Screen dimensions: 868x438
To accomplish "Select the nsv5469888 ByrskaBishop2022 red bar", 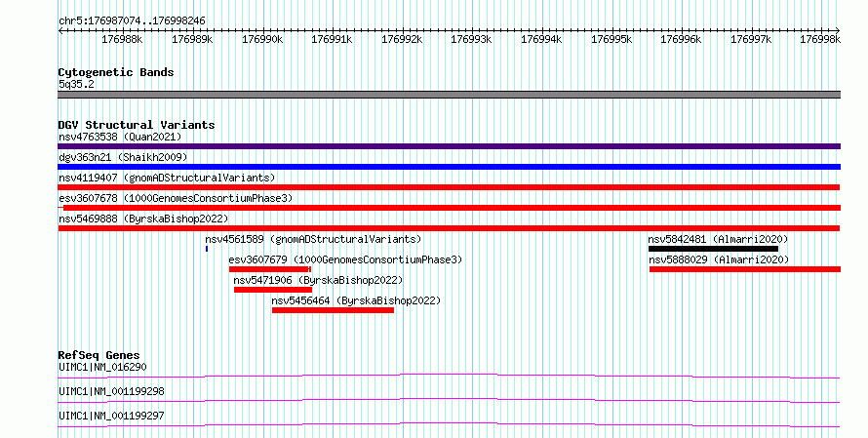I will tap(449, 228).
